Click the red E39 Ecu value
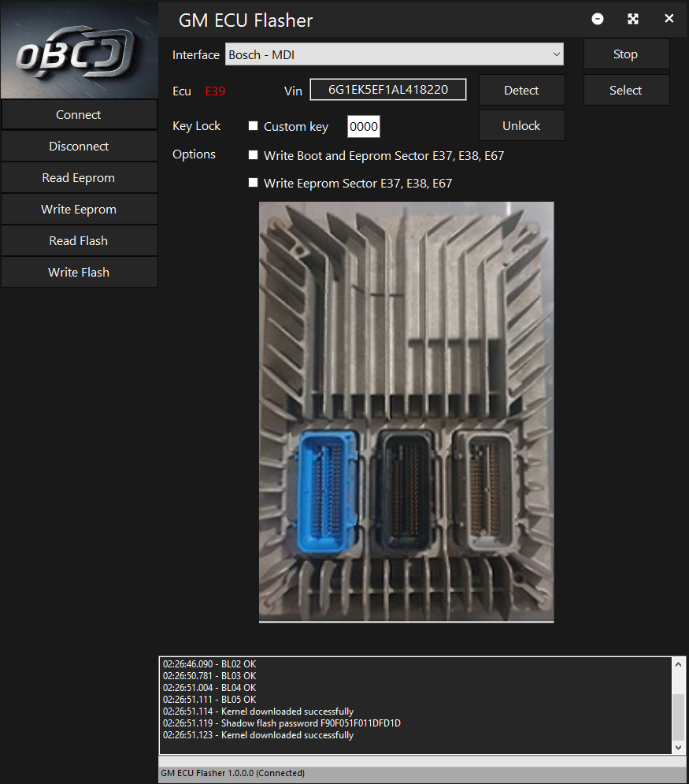The height and width of the screenshot is (784, 689). point(215,91)
